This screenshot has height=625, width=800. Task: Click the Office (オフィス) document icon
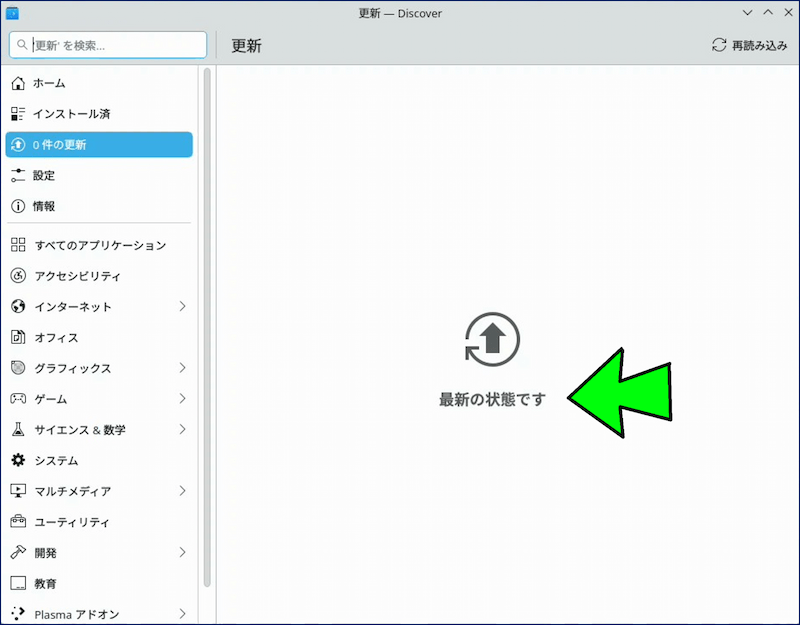[18, 337]
